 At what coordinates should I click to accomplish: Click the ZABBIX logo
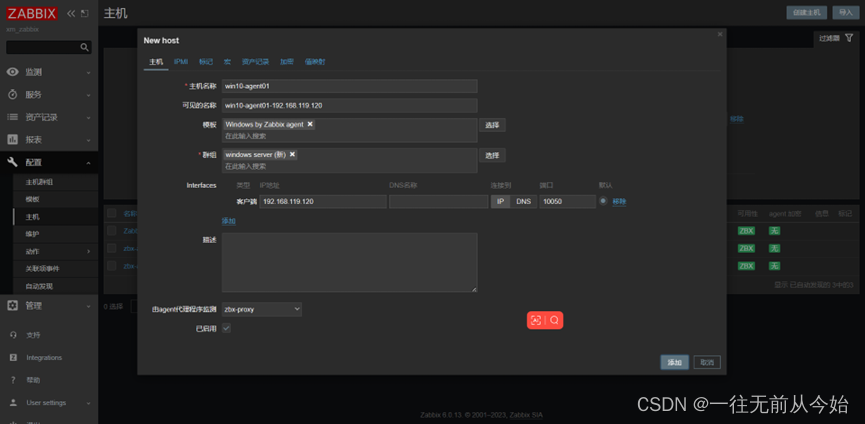click(x=32, y=13)
